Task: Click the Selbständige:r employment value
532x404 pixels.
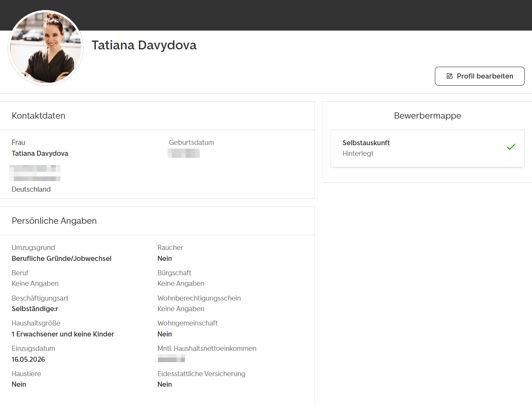Action: pos(35,309)
